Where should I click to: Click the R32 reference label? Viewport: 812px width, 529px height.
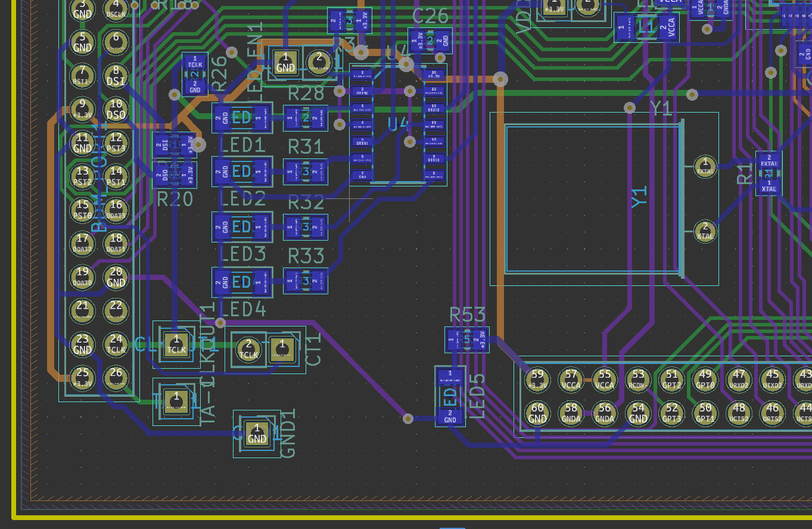pos(306,203)
